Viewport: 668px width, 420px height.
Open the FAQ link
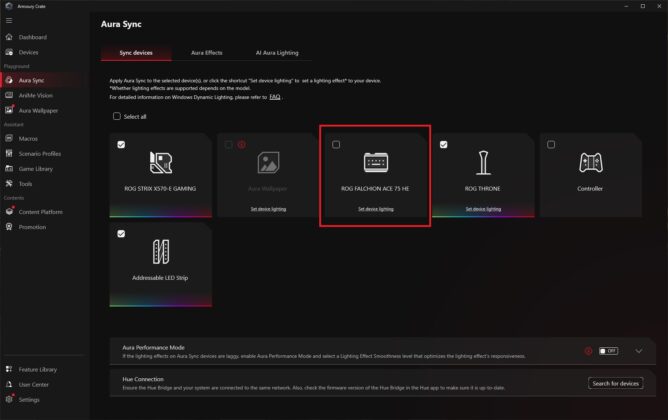coord(275,97)
